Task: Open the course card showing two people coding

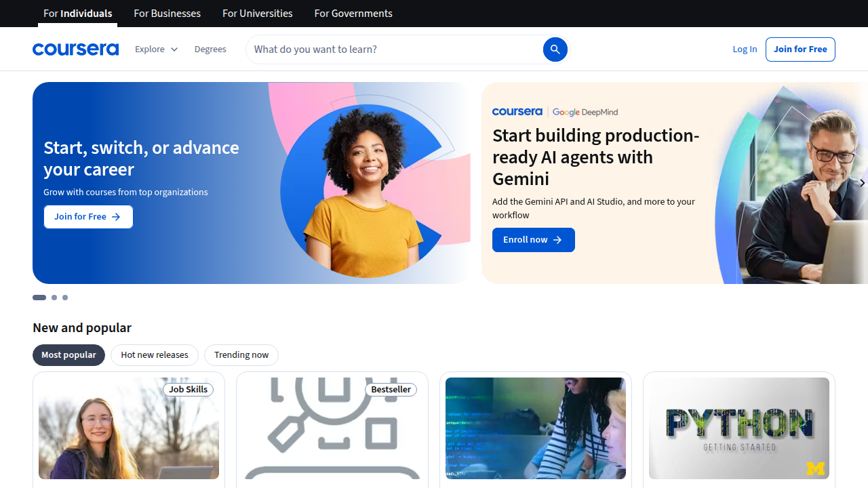Action: [536, 430]
